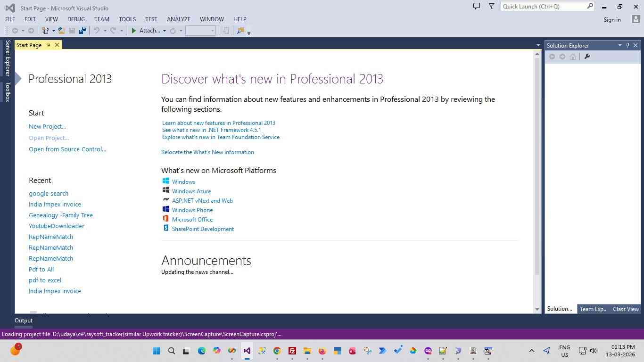Open the Solution Explorer window position dropdown

coord(619,45)
